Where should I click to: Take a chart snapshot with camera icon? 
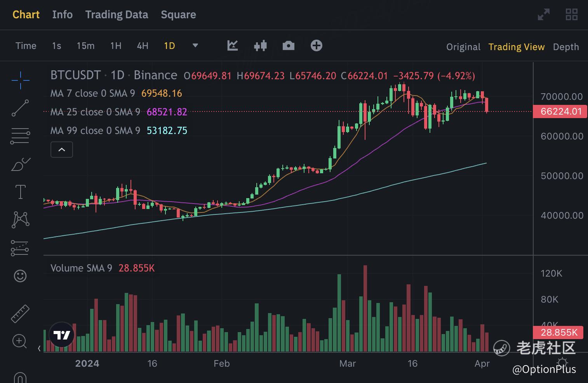[288, 46]
